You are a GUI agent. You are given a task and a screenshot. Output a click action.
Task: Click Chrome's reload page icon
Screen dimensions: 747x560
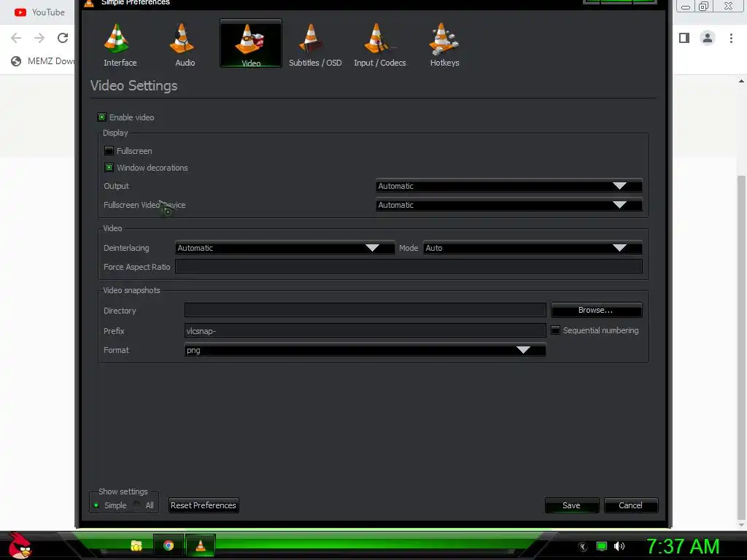coord(63,38)
